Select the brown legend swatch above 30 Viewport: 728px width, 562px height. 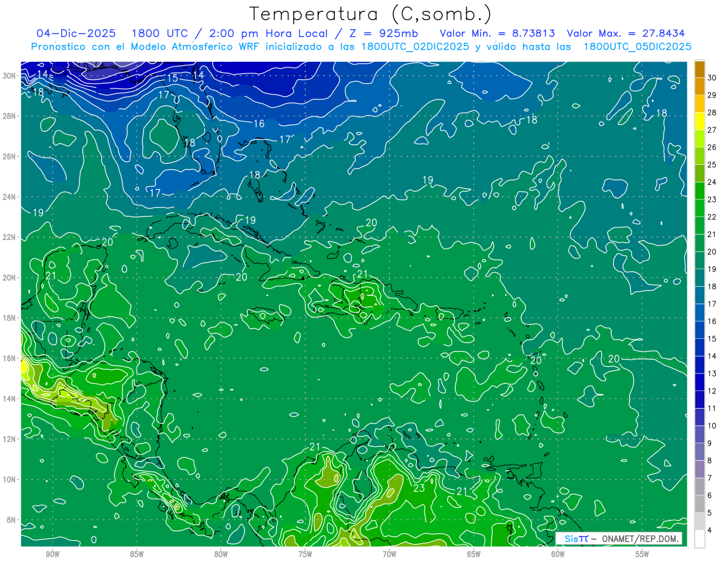click(x=699, y=69)
